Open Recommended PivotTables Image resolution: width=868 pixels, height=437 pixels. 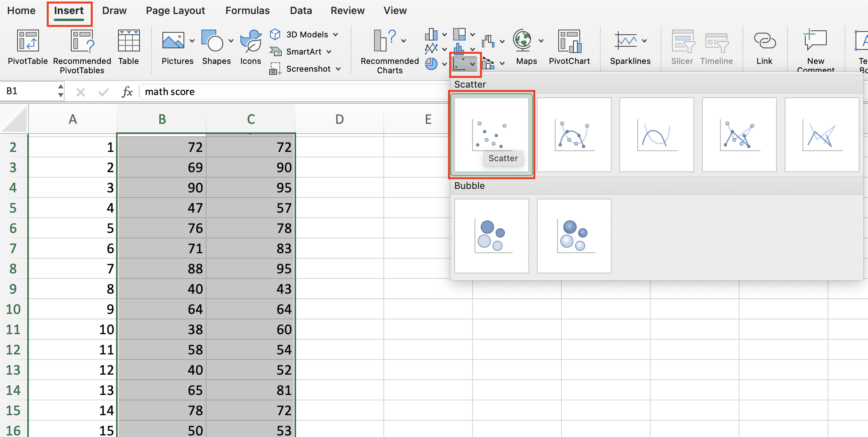(x=82, y=51)
